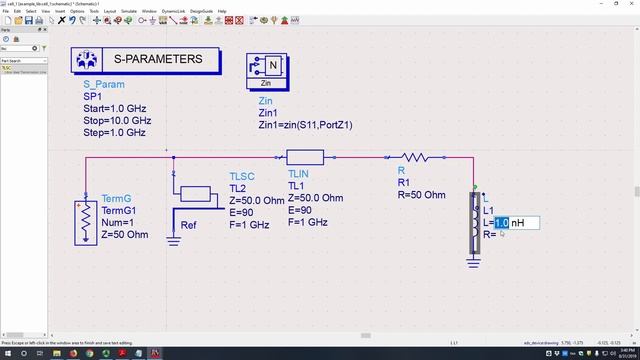Screen dimensions: 640x360
Task: Click the horizontal scrollbar thumb of schematic
Action: [366, 335]
